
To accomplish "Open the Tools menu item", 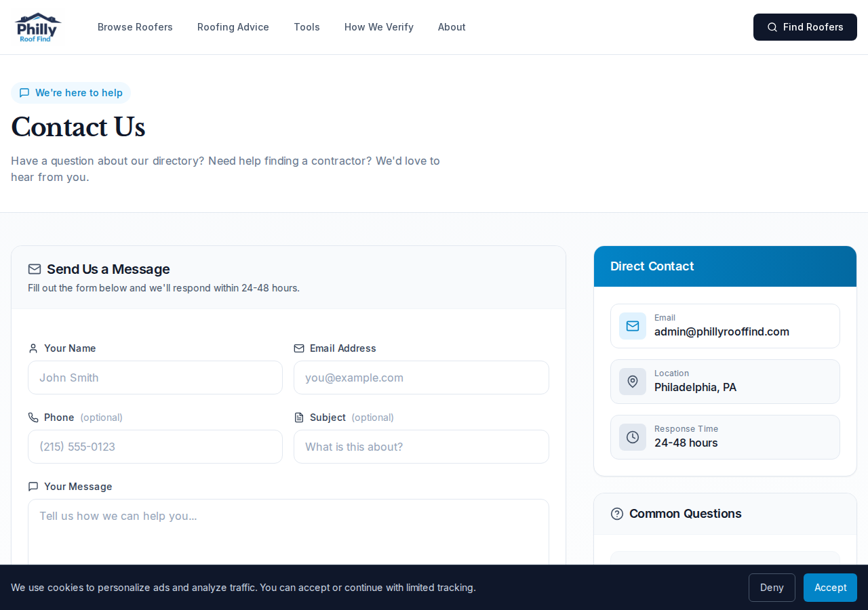I will pyautogui.click(x=307, y=27).
